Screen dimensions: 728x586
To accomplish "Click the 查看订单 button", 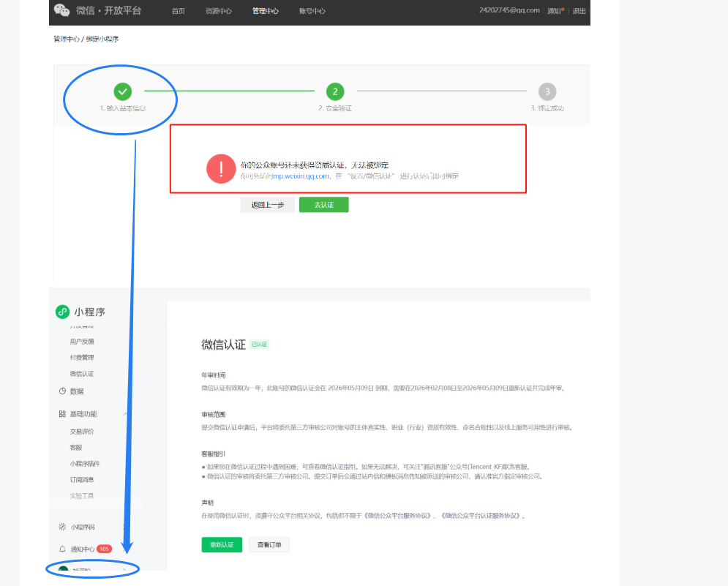I will [269, 545].
